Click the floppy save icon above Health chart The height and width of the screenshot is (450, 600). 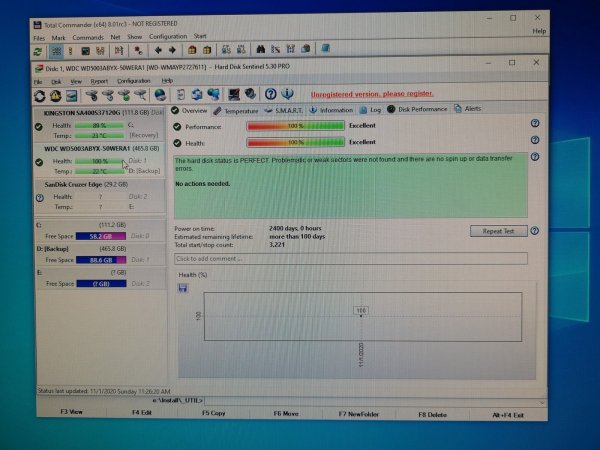183,288
